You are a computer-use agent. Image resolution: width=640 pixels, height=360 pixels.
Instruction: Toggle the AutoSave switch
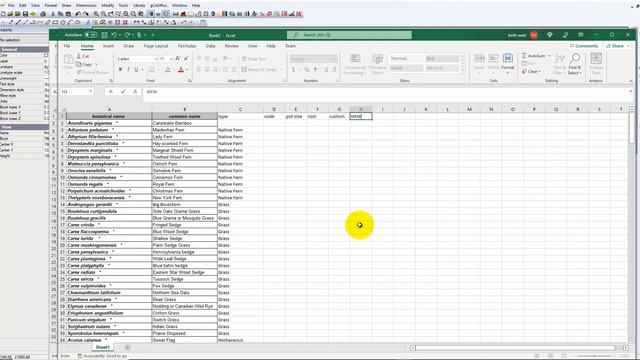91,35
